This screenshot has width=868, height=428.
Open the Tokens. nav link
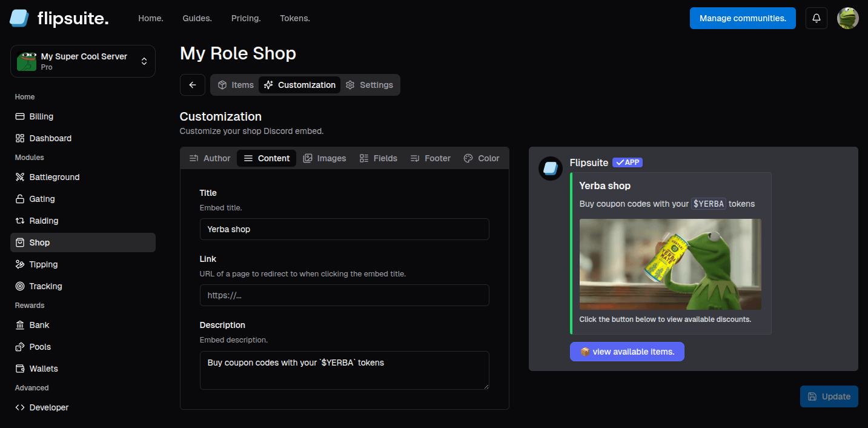click(295, 18)
